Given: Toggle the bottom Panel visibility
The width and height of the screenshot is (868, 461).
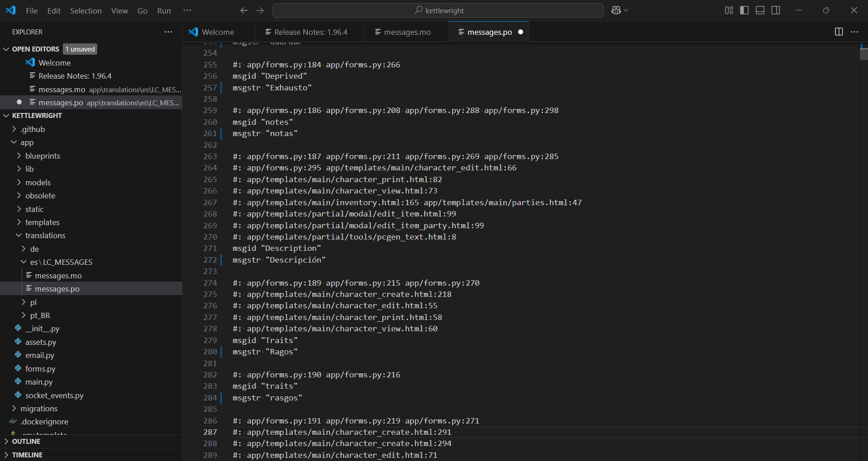Looking at the screenshot, I should tap(760, 10).
